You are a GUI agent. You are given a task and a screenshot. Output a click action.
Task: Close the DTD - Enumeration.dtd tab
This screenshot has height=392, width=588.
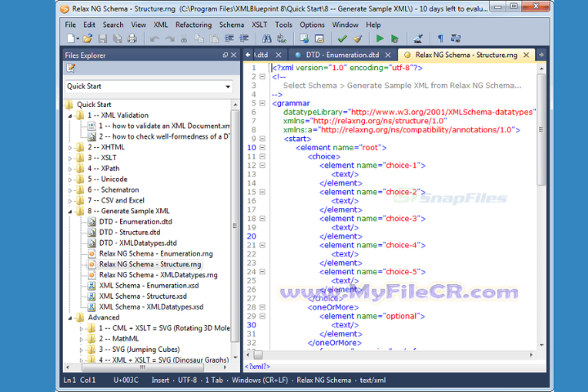[388, 55]
